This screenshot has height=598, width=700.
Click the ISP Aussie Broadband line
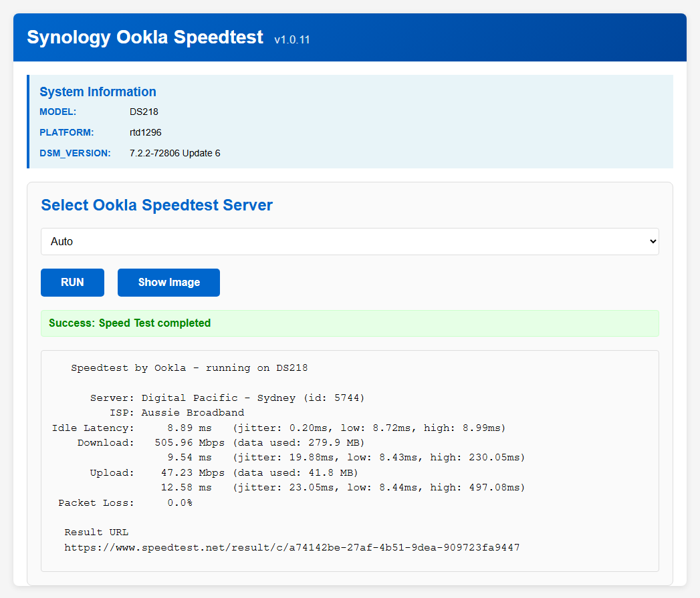178,413
